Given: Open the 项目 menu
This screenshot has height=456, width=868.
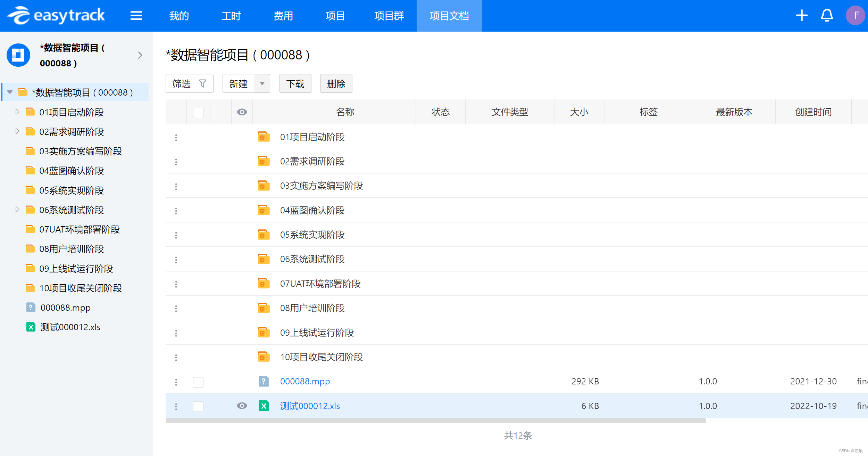Looking at the screenshot, I should [x=335, y=16].
